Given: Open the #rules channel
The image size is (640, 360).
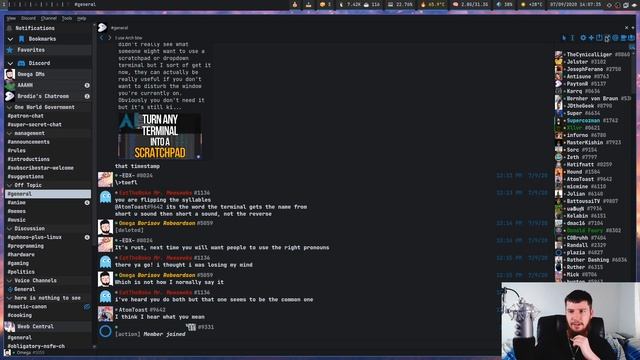Looking at the screenshot, I should pos(16,151).
